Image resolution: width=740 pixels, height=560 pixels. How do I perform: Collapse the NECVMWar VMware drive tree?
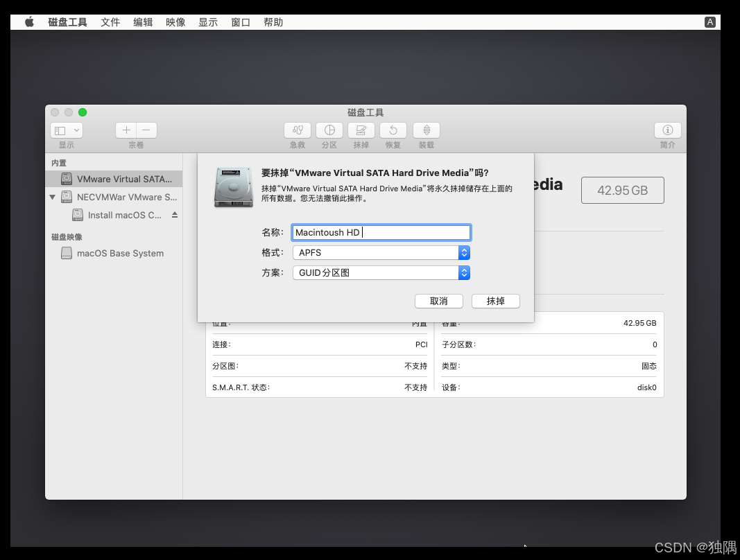52,197
